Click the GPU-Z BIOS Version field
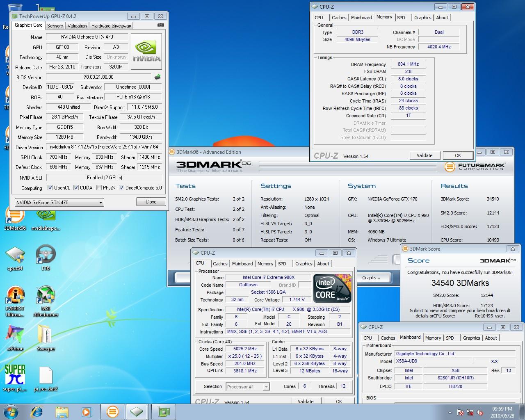The image size is (525, 420). pos(98,77)
